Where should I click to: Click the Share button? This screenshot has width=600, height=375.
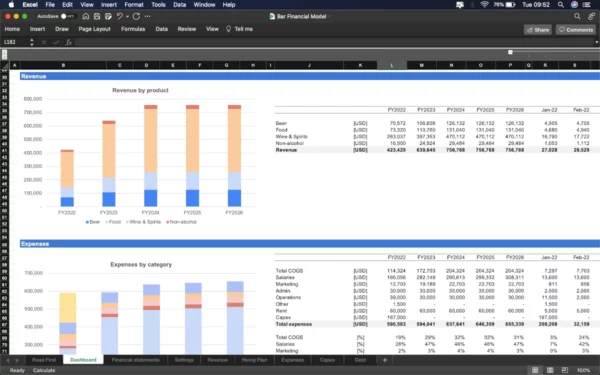(x=538, y=30)
